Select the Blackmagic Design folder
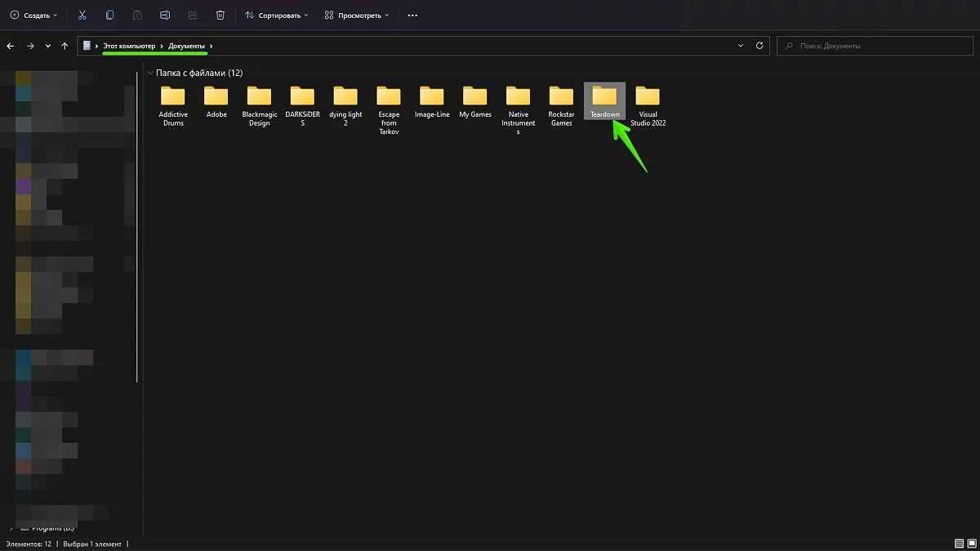Image resolution: width=980 pixels, height=551 pixels. tap(259, 105)
